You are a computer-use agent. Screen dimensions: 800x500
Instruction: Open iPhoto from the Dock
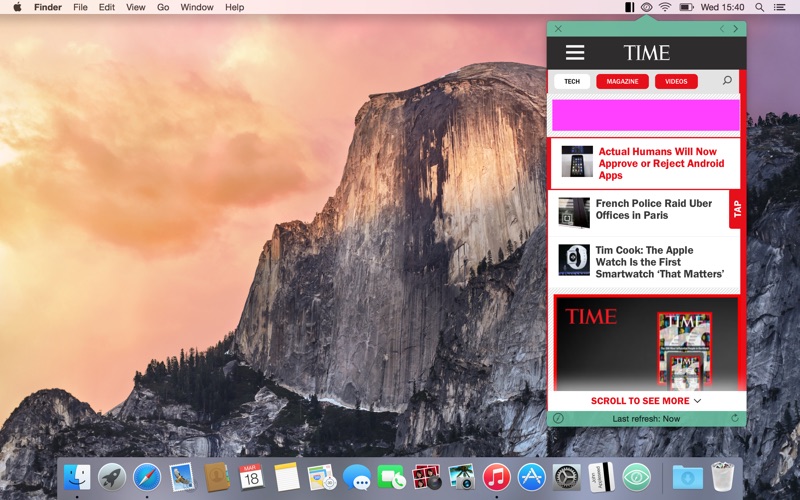[462, 478]
